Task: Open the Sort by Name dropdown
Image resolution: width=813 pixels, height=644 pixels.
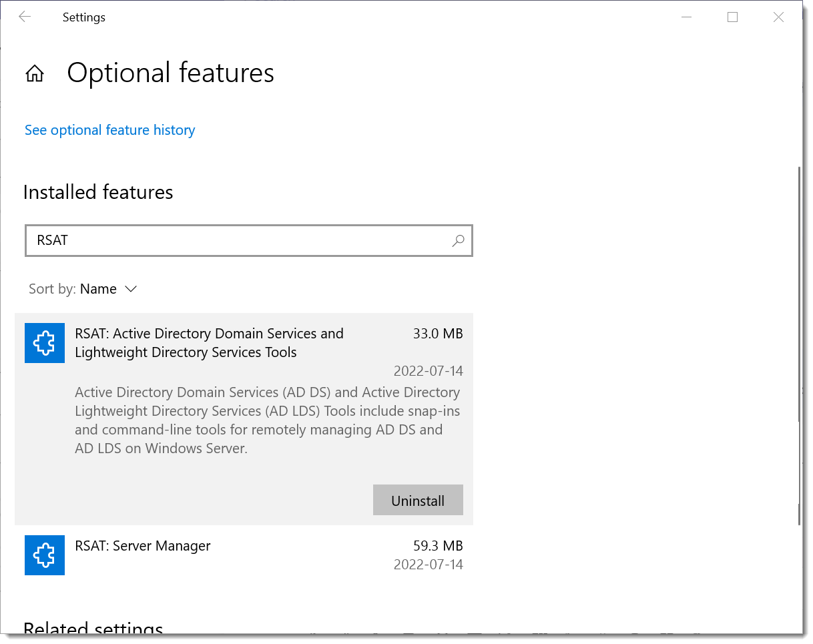Action: coord(83,289)
